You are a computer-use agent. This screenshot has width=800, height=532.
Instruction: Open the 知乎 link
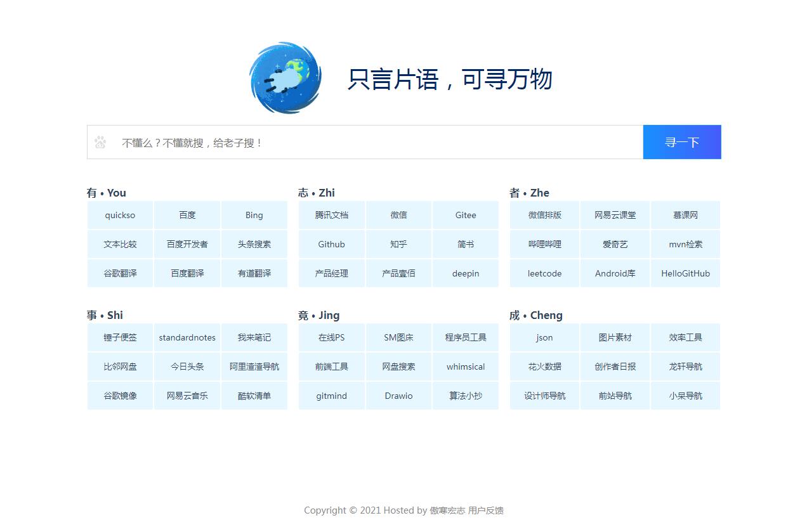pos(398,244)
